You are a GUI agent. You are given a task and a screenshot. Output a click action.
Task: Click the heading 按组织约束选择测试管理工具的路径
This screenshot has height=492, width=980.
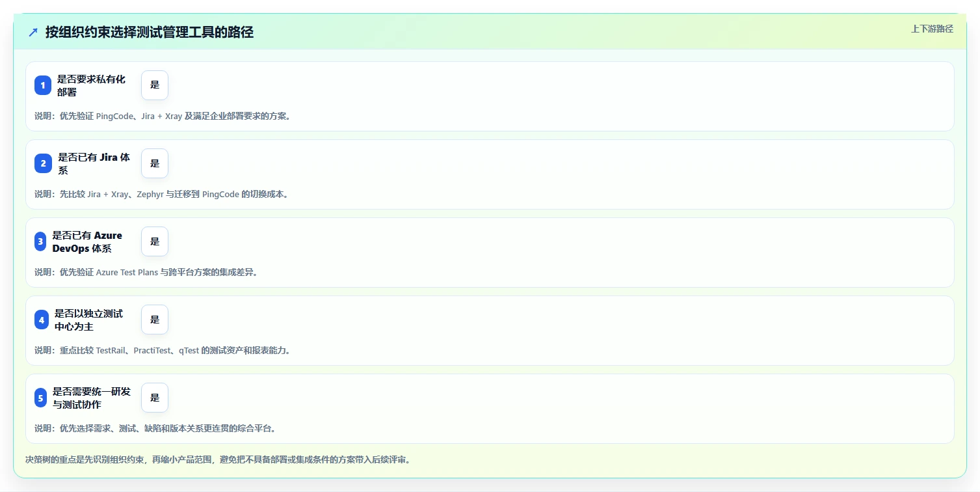[x=149, y=32]
